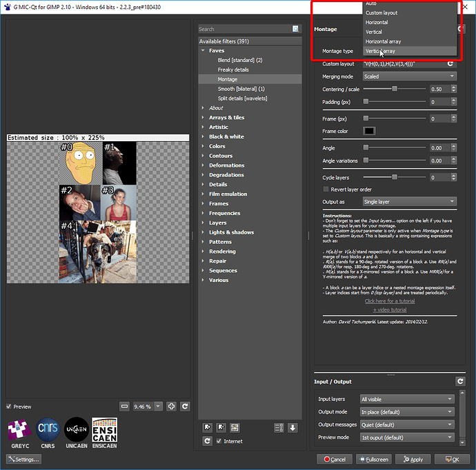Select the Freaky details filter in Faves
This screenshot has height=470, width=476.
click(234, 70)
